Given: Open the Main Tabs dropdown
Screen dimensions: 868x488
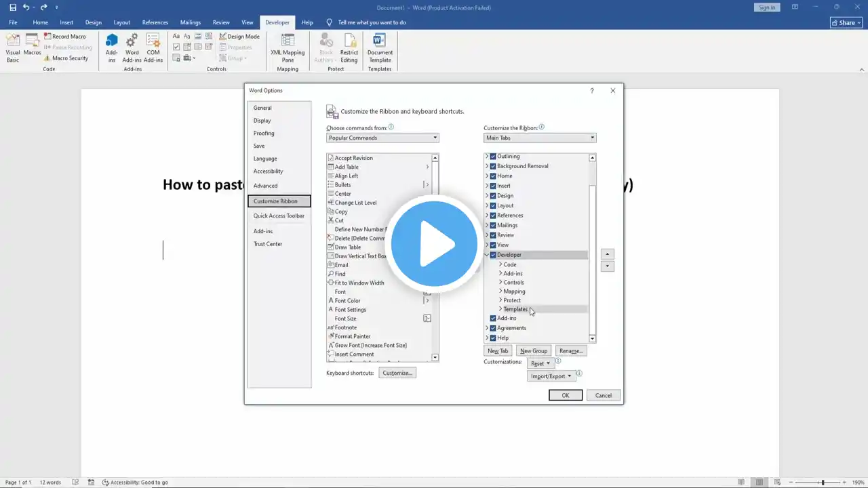Looking at the screenshot, I should click(540, 138).
